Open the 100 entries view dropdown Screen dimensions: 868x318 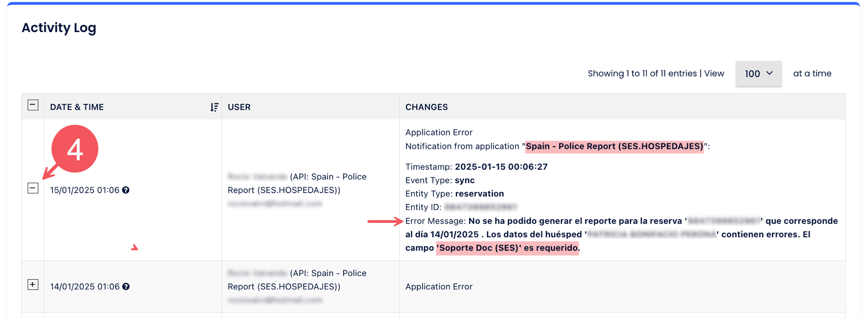pyautogui.click(x=759, y=73)
